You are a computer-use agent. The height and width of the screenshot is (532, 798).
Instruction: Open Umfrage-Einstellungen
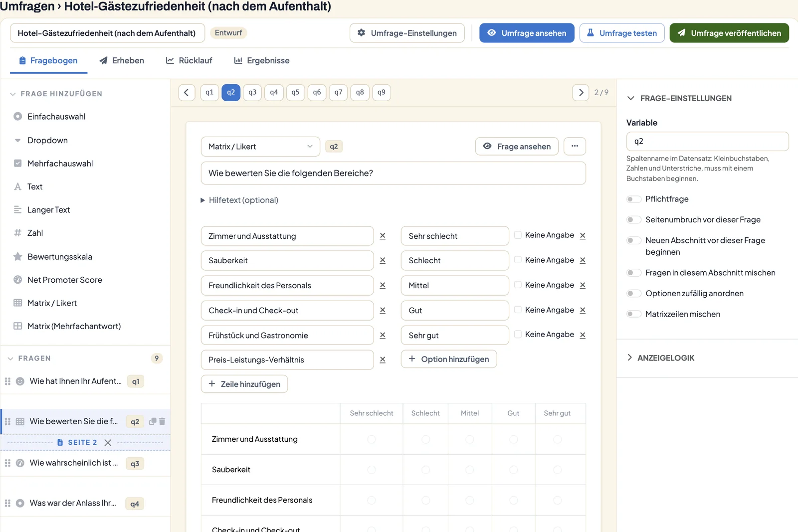pos(407,33)
